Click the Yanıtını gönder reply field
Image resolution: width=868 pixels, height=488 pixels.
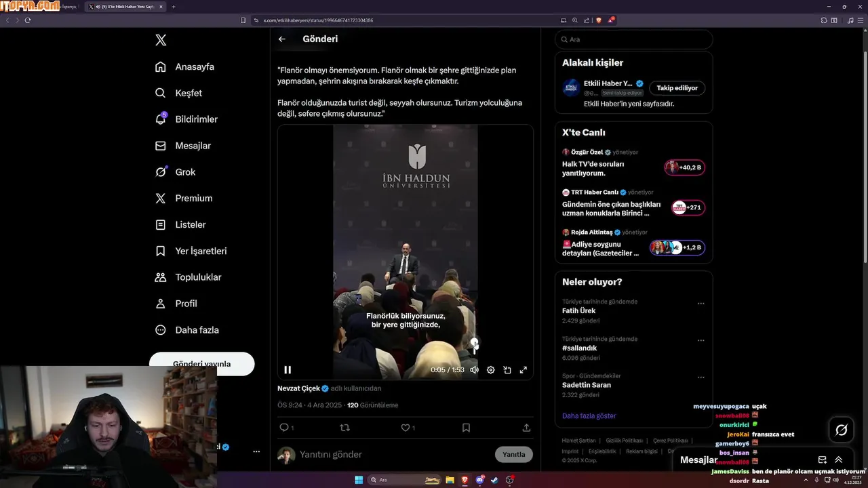coord(393,454)
